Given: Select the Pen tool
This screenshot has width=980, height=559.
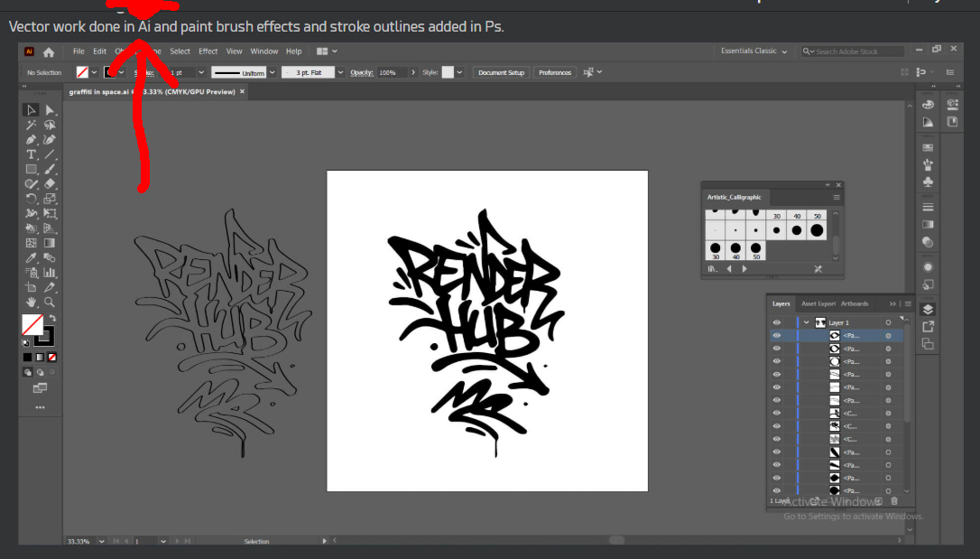Looking at the screenshot, I should (x=31, y=139).
